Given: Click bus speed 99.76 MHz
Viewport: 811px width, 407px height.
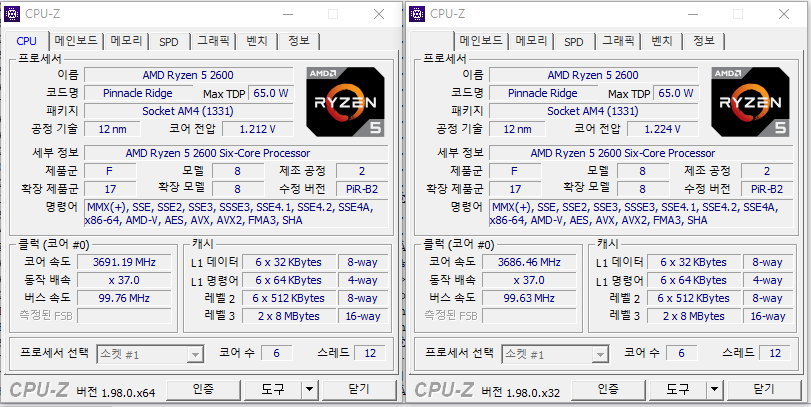Looking at the screenshot, I should [x=124, y=298].
